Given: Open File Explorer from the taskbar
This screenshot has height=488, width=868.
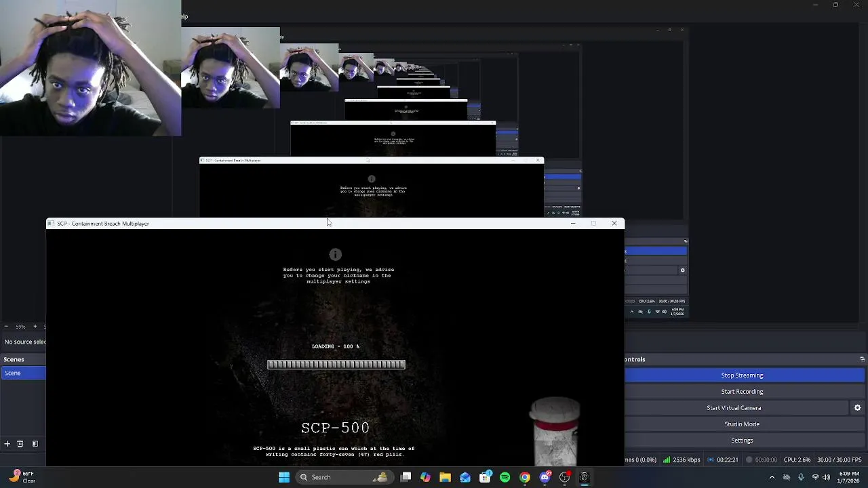Looking at the screenshot, I should pos(445,477).
